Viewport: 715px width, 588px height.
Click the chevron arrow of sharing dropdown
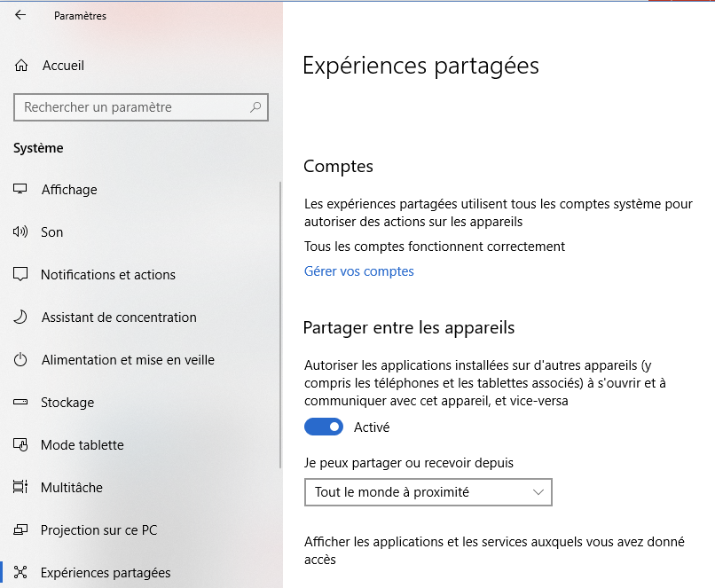[x=538, y=492]
